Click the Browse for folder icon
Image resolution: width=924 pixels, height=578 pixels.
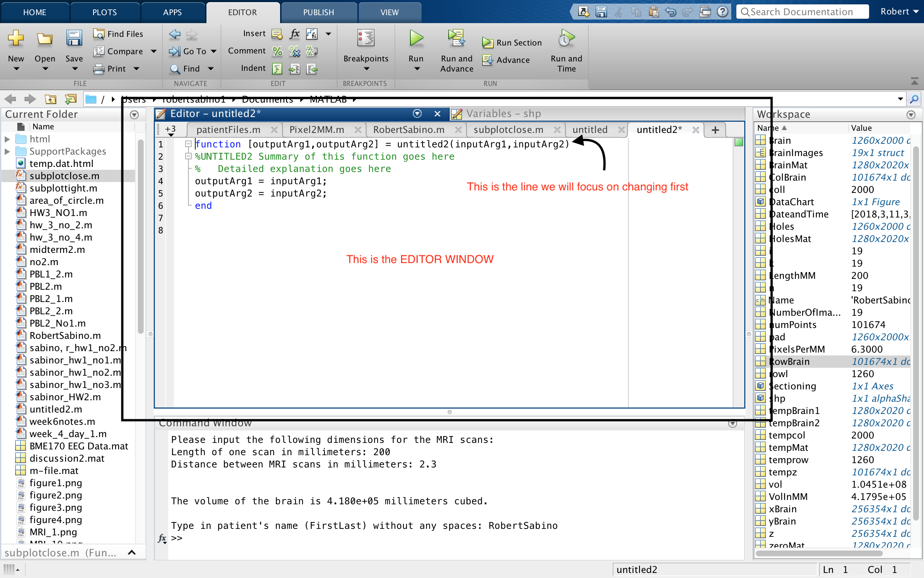tap(71, 99)
